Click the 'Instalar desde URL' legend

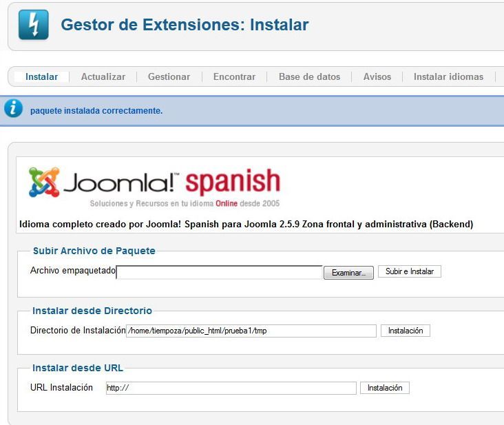(x=78, y=368)
